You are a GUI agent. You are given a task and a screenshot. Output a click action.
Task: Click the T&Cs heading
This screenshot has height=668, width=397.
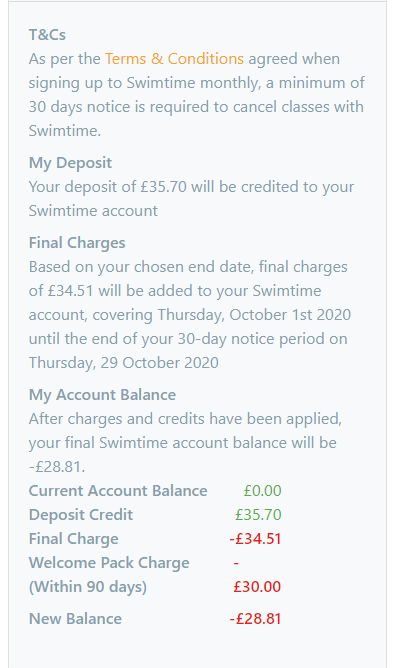tap(47, 35)
